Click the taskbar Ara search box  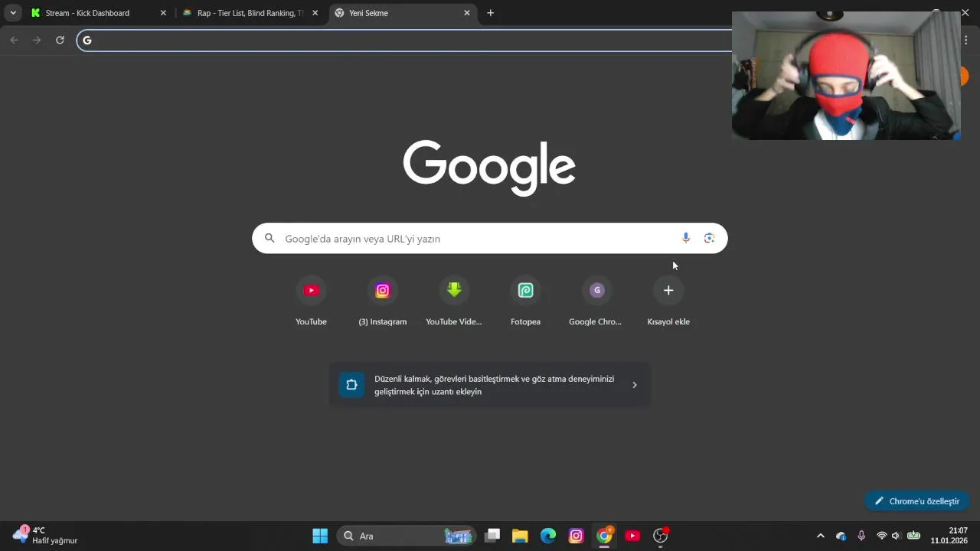coord(406,536)
